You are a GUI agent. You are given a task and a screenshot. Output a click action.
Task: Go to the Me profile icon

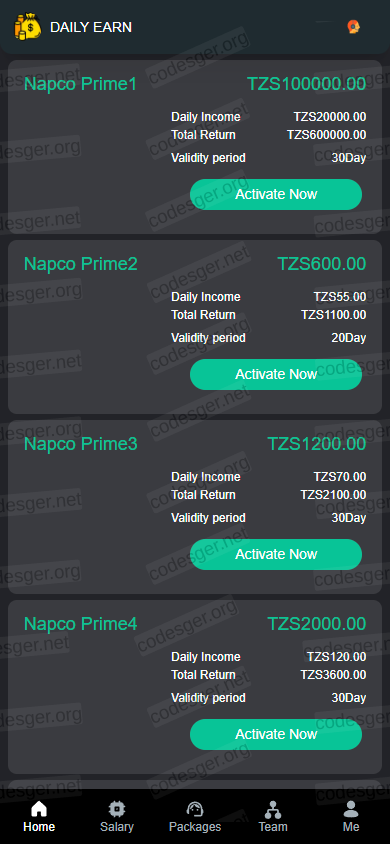(351, 808)
